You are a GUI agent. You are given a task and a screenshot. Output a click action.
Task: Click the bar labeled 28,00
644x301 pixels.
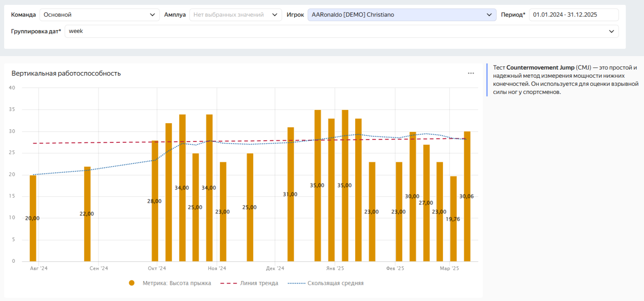[x=155, y=201]
